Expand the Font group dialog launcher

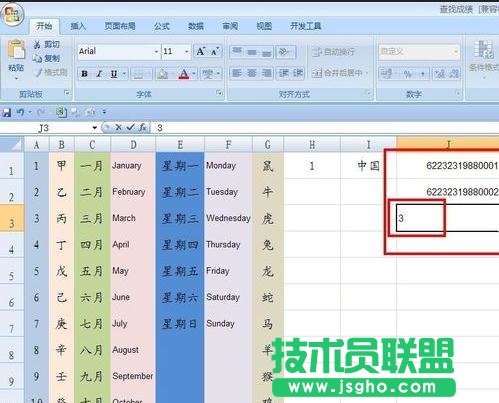219,93
